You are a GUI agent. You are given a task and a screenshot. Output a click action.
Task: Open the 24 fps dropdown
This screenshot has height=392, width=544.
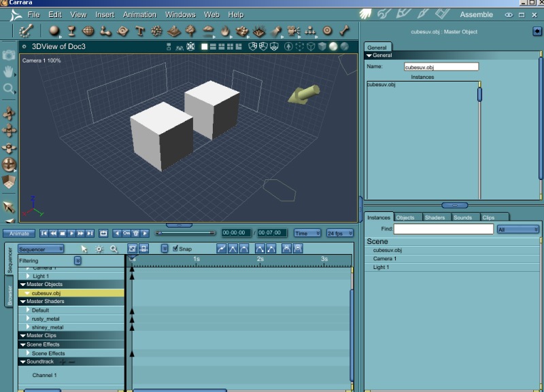(x=340, y=233)
